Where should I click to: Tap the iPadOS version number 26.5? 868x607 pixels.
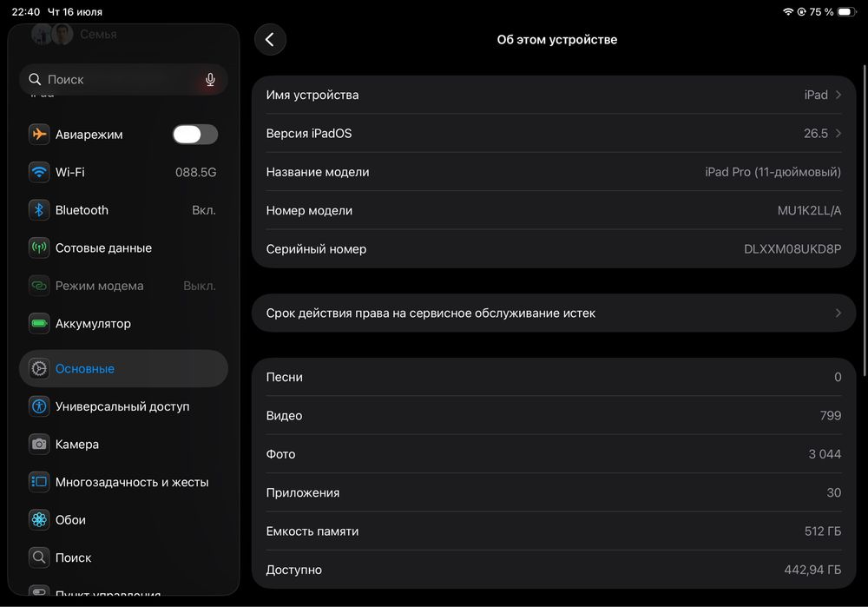pos(816,133)
